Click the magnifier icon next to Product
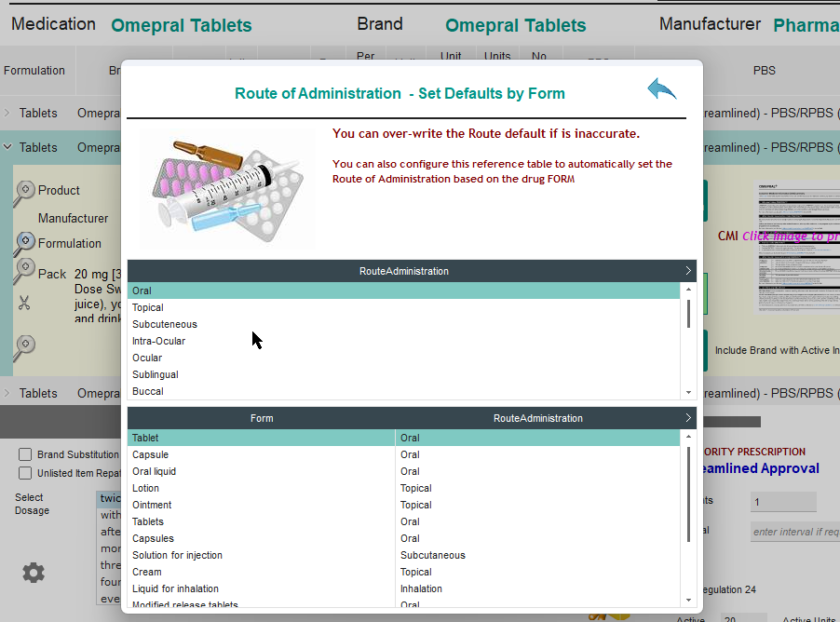840x622 pixels. pyautogui.click(x=23, y=193)
